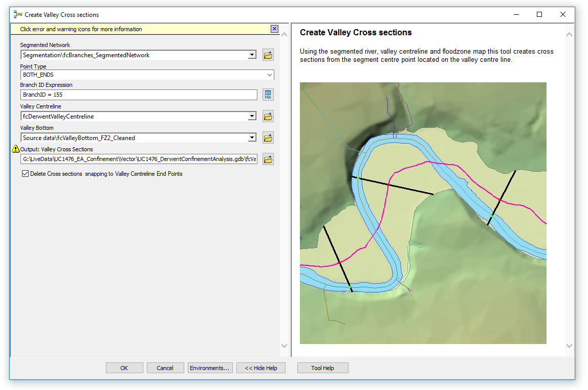This screenshot has width=588, height=390.
Task: Open the Tool Help page
Action: point(322,368)
